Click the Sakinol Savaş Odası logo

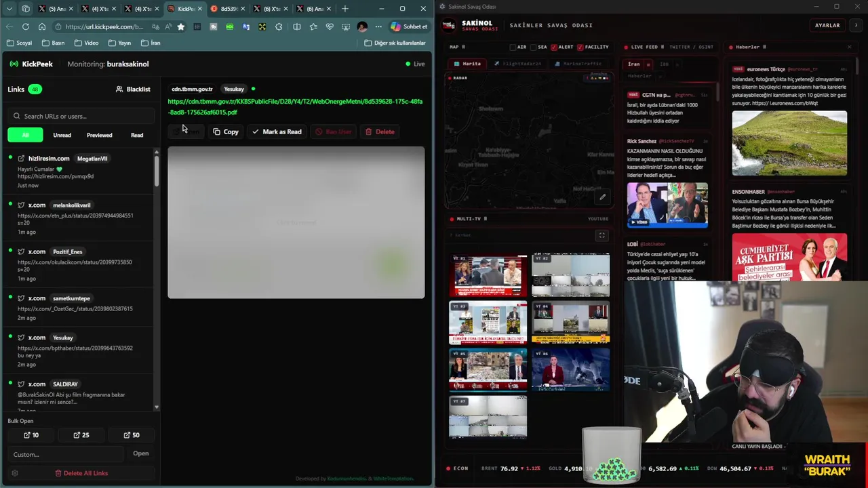[x=449, y=25]
